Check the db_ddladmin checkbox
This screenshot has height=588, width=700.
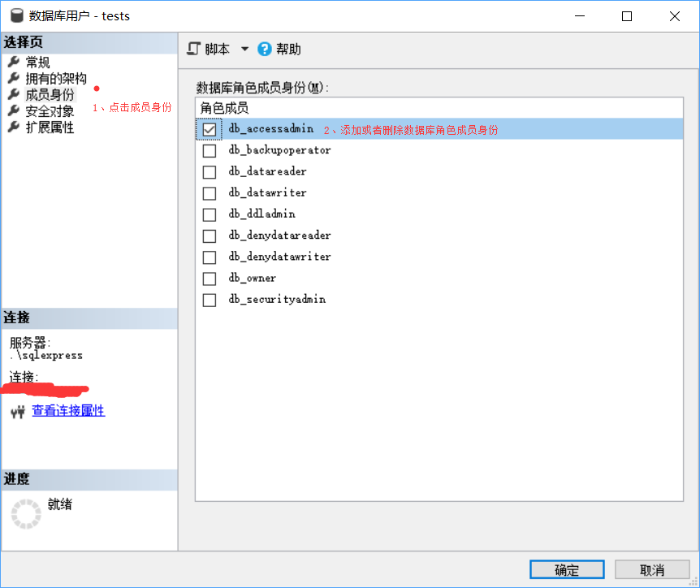pyautogui.click(x=210, y=214)
